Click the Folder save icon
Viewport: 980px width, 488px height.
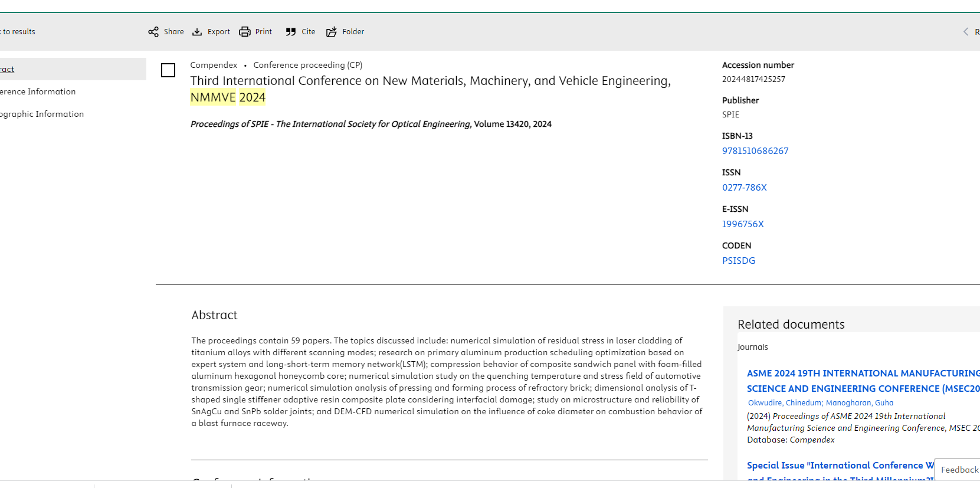[x=332, y=32]
